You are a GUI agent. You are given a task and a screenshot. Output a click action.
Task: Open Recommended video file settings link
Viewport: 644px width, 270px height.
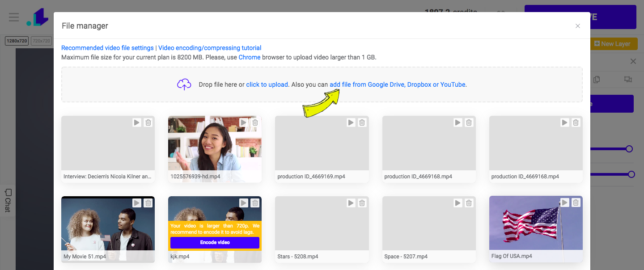point(107,48)
